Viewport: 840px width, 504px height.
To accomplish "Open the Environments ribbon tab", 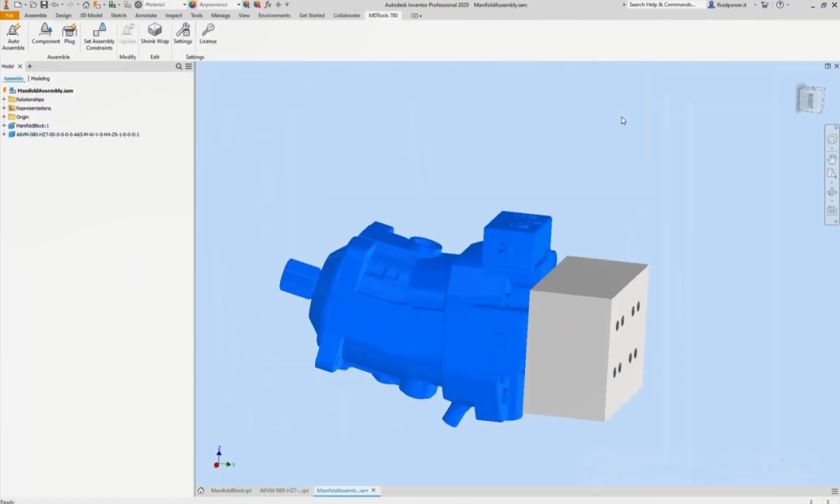I will point(275,16).
